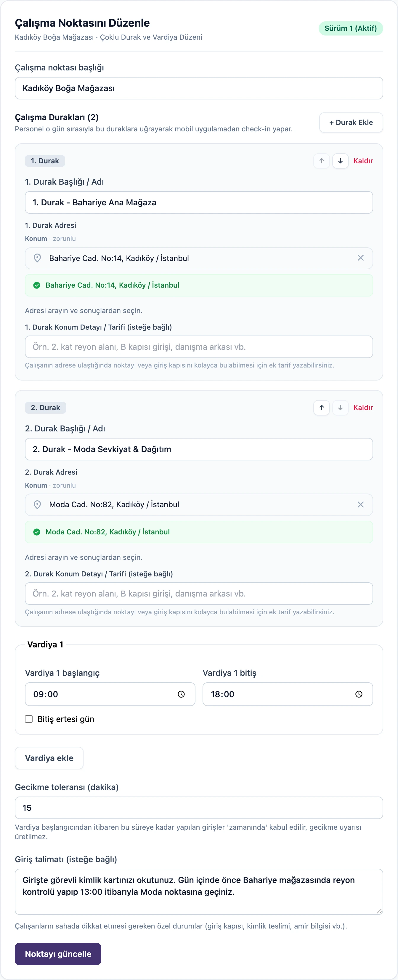Open clock picker for Vardiya 1 başlangıç
Image resolution: width=398 pixels, height=980 pixels.
[x=181, y=694]
